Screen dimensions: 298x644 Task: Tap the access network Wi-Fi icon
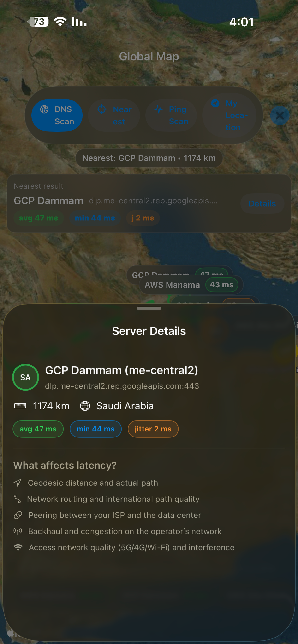pos(18,547)
